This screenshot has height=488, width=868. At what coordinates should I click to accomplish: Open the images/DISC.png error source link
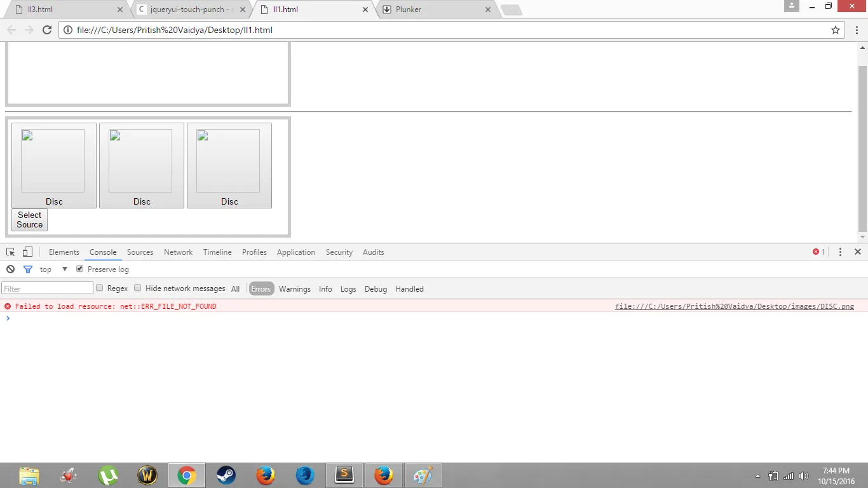point(735,306)
